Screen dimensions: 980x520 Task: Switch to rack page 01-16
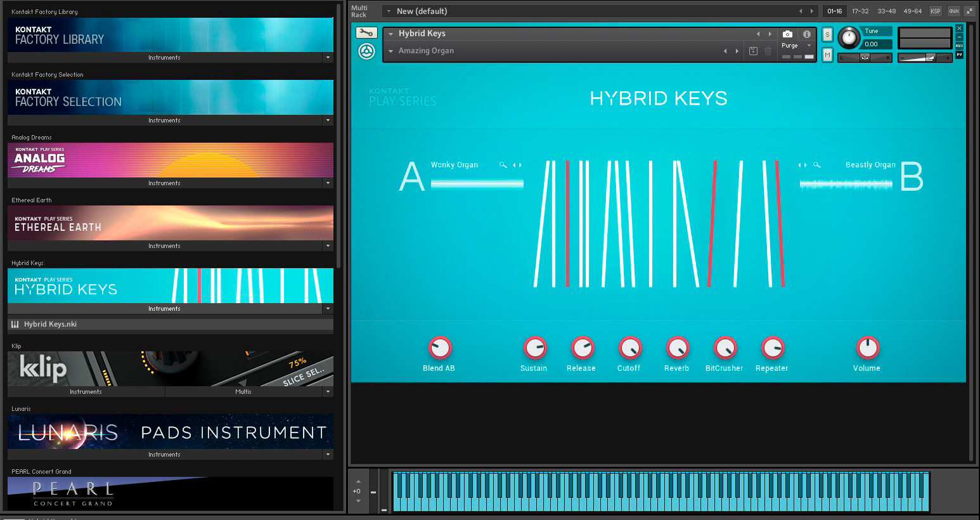tap(834, 11)
